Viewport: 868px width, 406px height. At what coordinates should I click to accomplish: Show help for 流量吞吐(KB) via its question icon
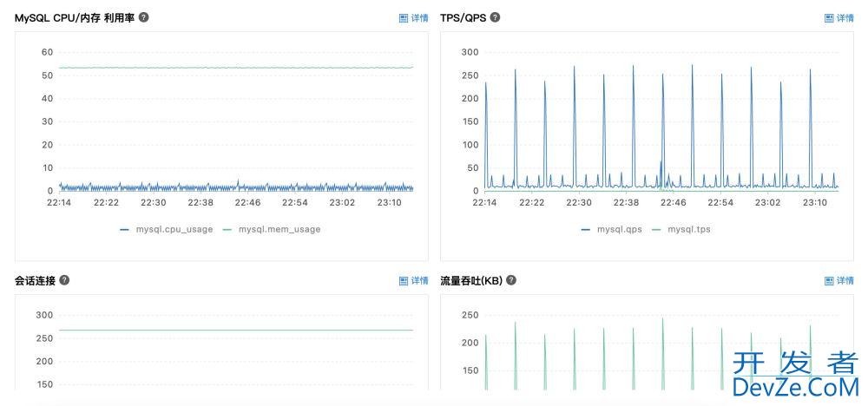(511, 280)
